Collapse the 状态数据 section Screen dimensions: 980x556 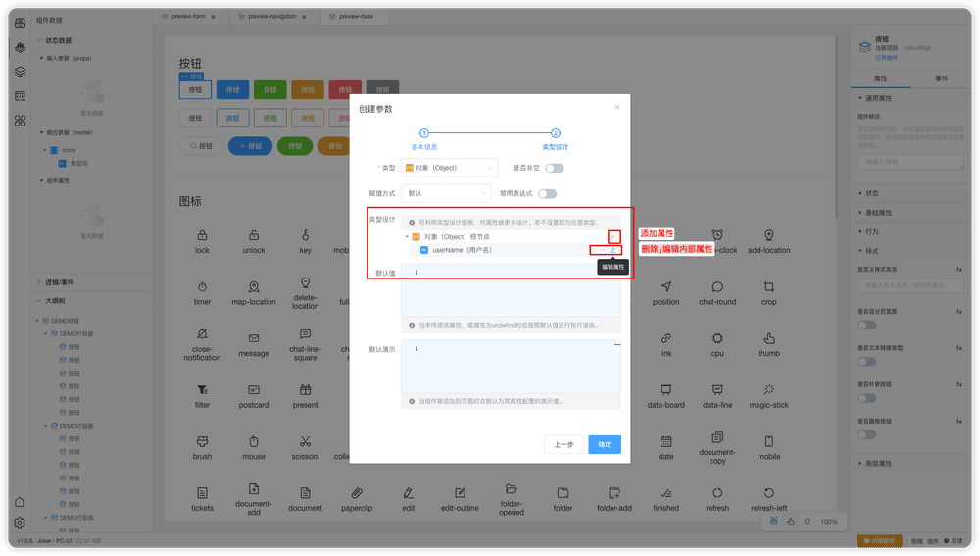point(39,40)
